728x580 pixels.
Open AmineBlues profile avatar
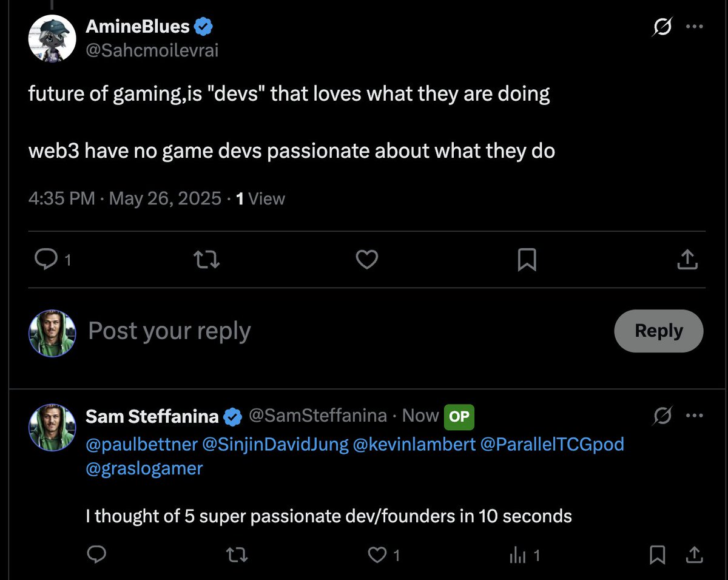52,38
